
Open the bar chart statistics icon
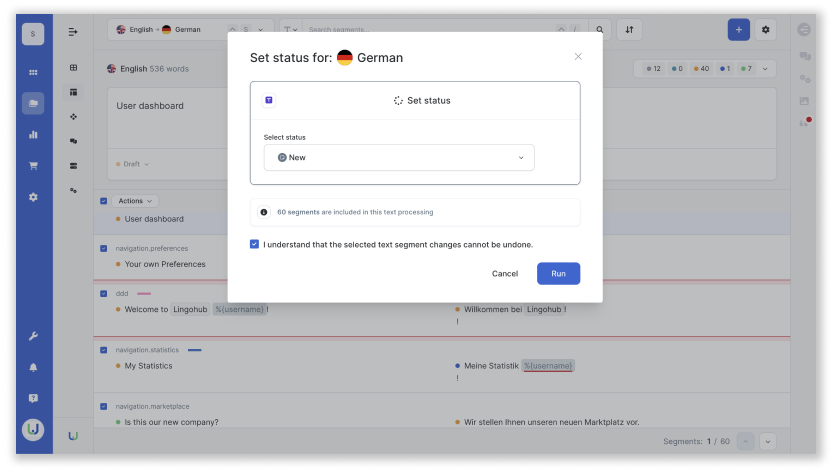pyautogui.click(x=33, y=134)
